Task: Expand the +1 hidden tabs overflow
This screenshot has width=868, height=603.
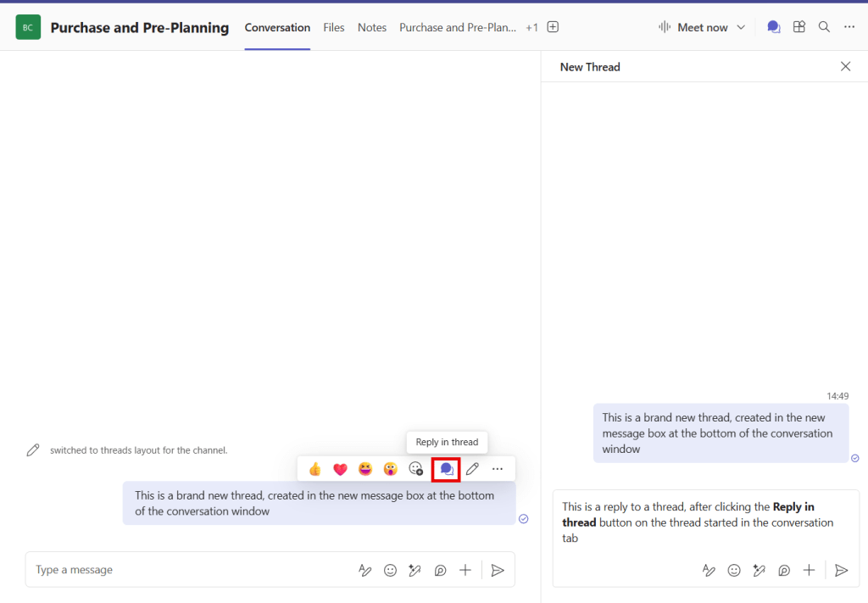Action: point(531,27)
